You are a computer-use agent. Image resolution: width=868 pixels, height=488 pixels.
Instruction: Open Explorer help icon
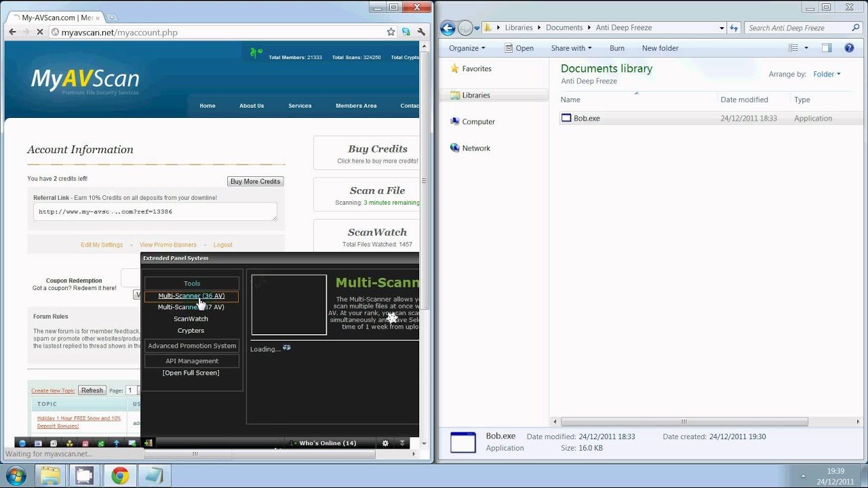click(x=849, y=48)
